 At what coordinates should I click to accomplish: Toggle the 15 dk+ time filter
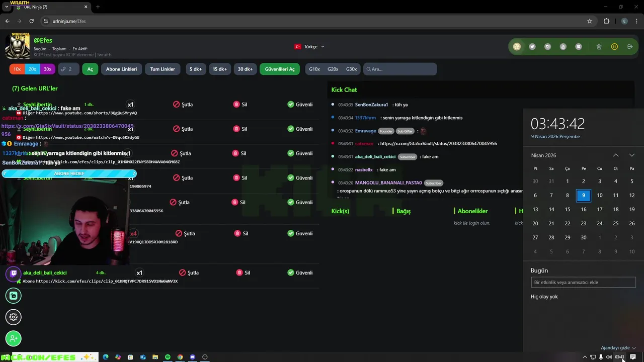220,69
